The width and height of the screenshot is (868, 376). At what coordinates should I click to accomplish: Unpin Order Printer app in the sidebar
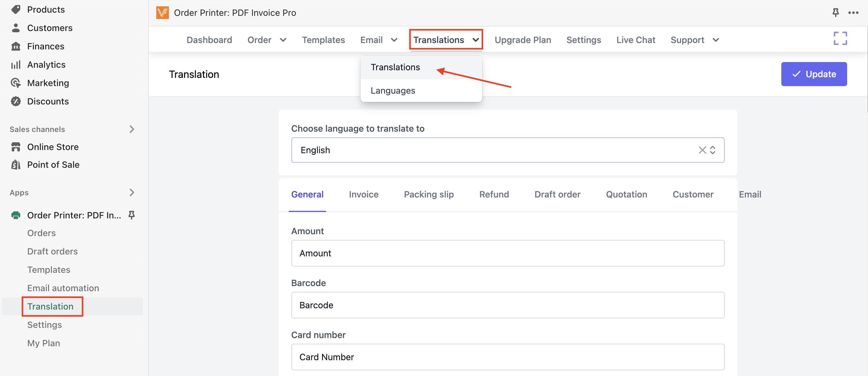click(132, 215)
